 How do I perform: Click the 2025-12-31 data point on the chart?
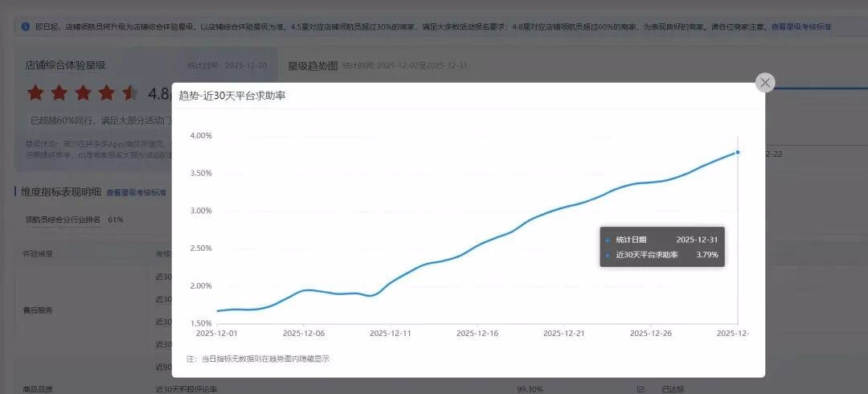tap(737, 152)
